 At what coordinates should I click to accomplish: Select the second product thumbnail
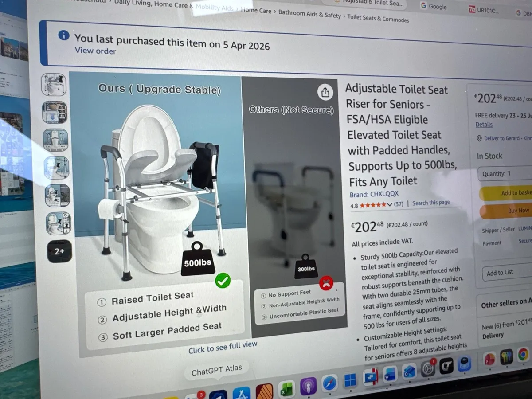(x=55, y=112)
